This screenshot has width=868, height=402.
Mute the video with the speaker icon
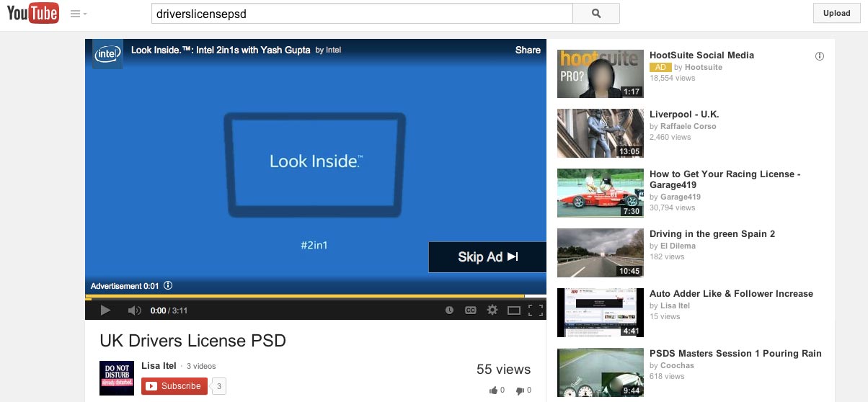pyautogui.click(x=134, y=311)
